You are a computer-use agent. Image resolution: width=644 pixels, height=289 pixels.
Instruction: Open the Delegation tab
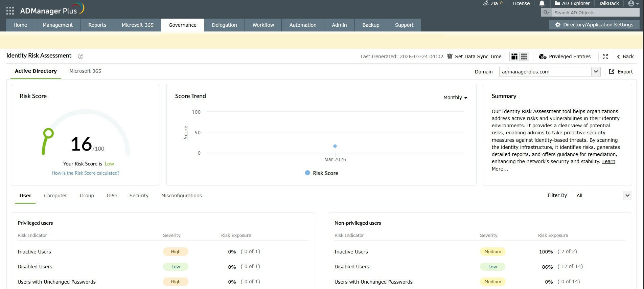tap(224, 25)
